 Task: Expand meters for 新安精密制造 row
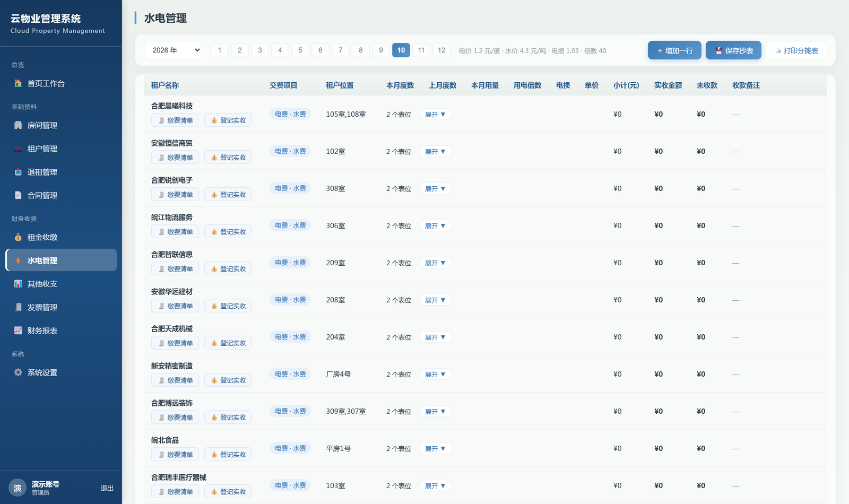point(435,374)
